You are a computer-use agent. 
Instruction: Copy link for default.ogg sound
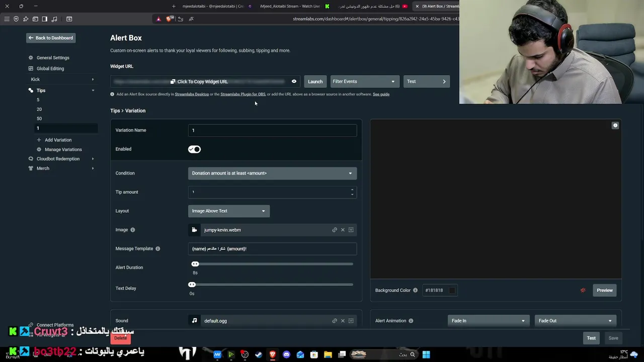click(x=335, y=321)
